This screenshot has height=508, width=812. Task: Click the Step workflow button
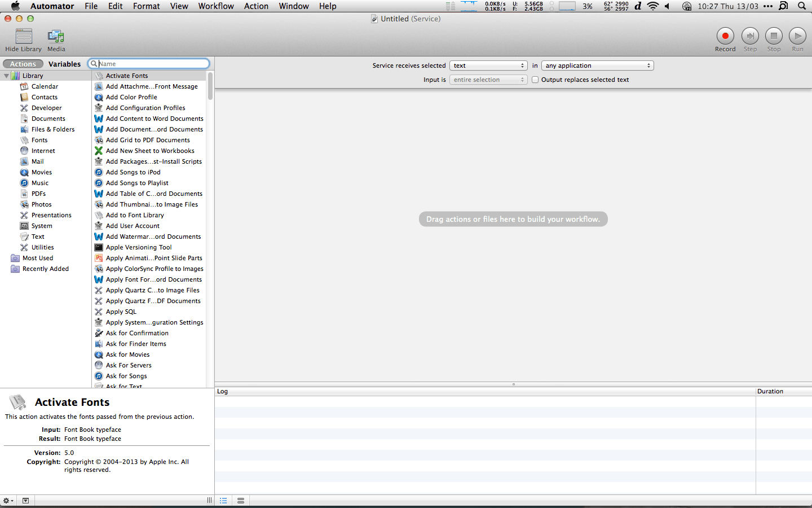(750, 36)
